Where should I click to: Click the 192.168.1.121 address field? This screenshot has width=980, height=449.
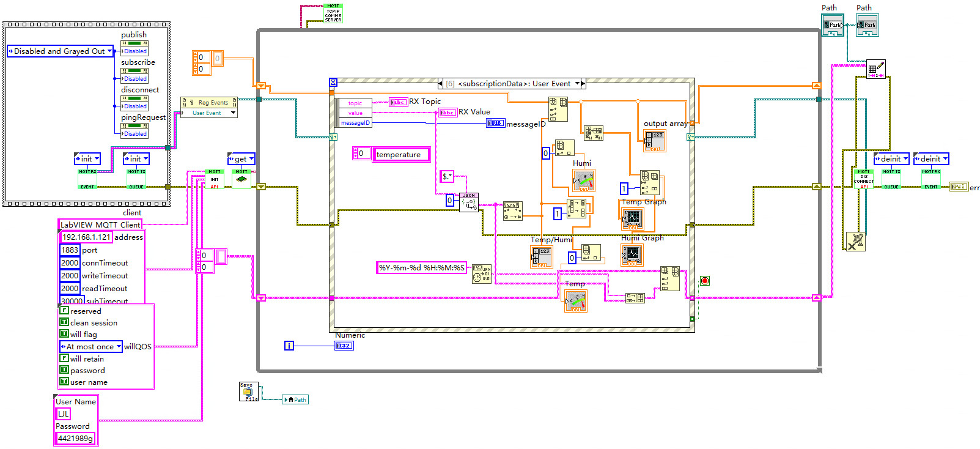click(86, 237)
